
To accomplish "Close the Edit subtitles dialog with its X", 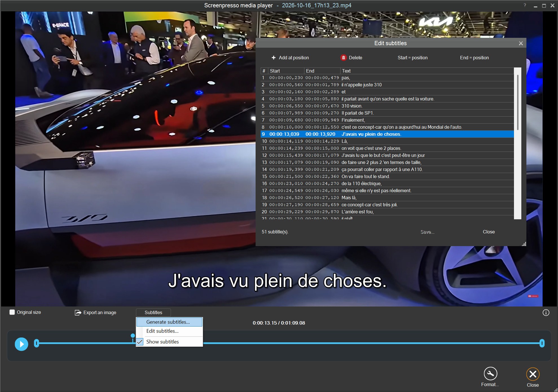I will click(x=521, y=43).
